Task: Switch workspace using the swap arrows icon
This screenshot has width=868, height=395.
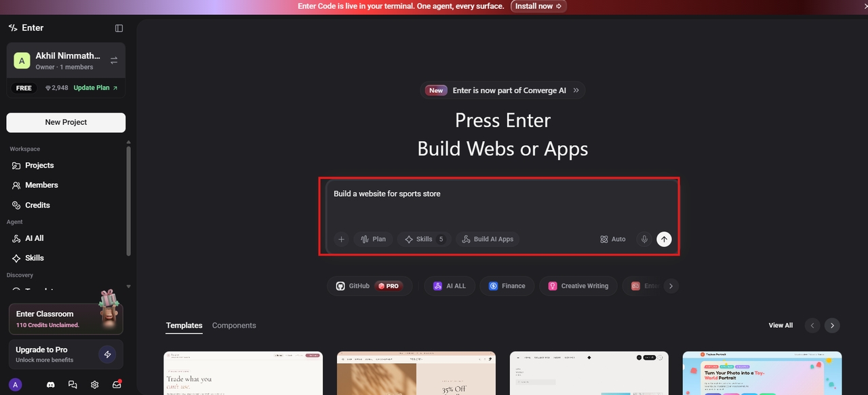Action: click(x=114, y=60)
